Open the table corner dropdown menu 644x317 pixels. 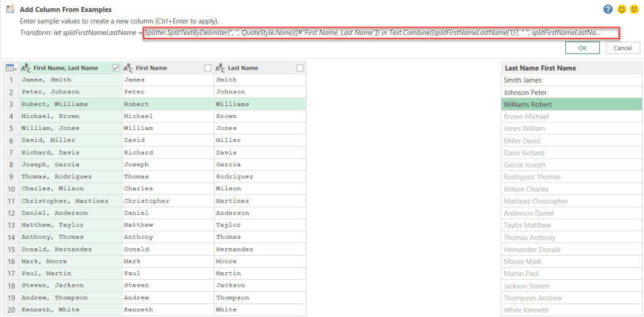pyautogui.click(x=11, y=68)
